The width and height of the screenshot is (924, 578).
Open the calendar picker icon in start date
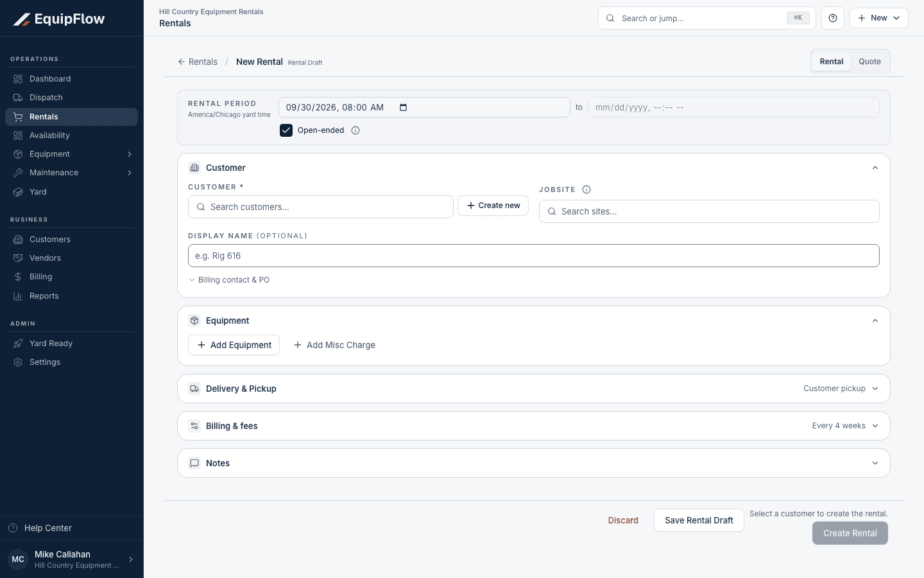[x=403, y=107]
